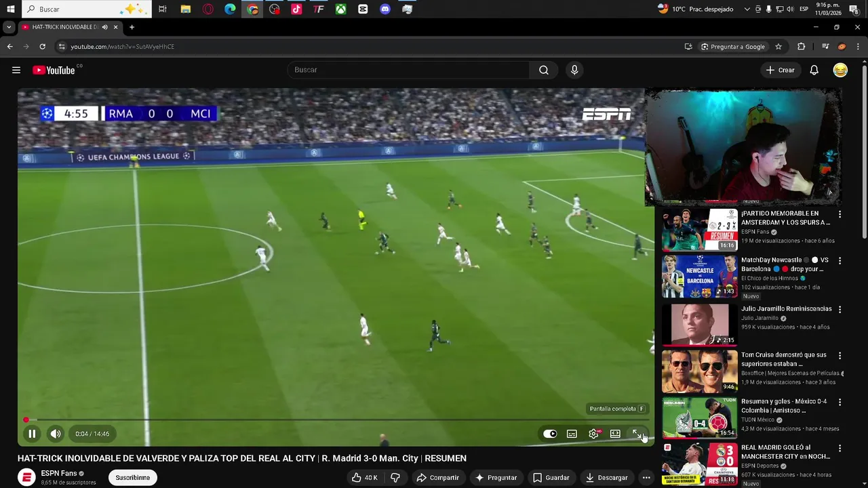Open Real Madrid goleó al Manchester City video
This screenshot has height=488, width=868.
tap(785, 452)
